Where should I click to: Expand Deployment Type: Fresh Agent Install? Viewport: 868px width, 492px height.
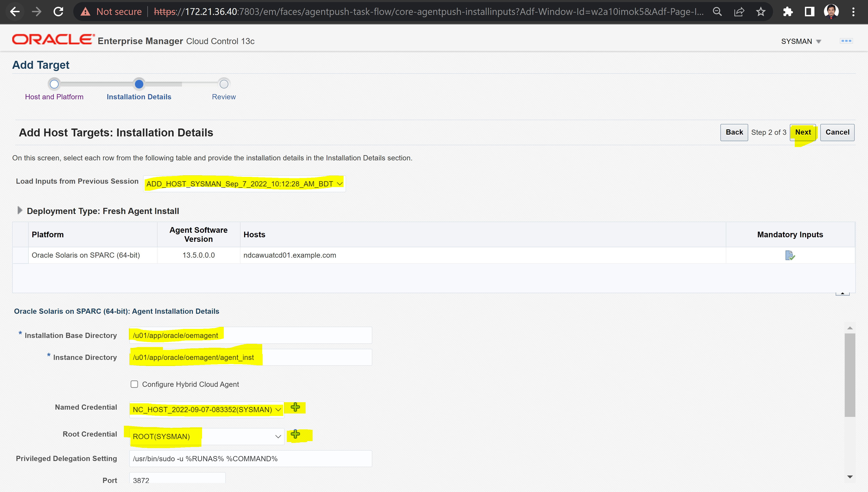tap(20, 211)
